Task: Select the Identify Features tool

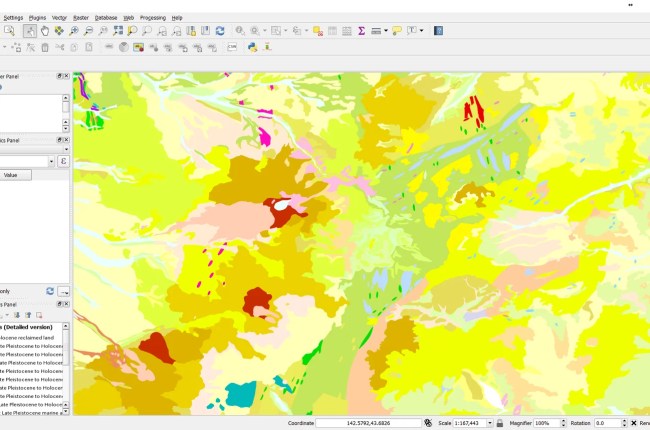Action: point(240,31)
